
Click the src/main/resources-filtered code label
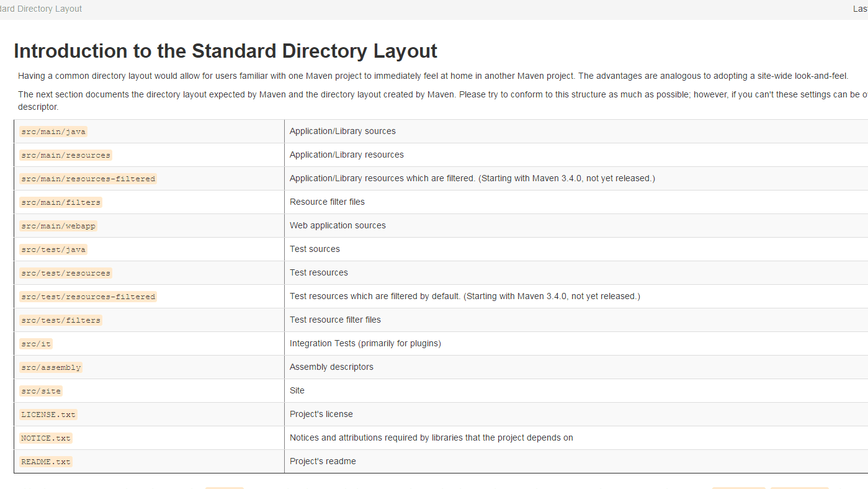click(x=87, y=179)
